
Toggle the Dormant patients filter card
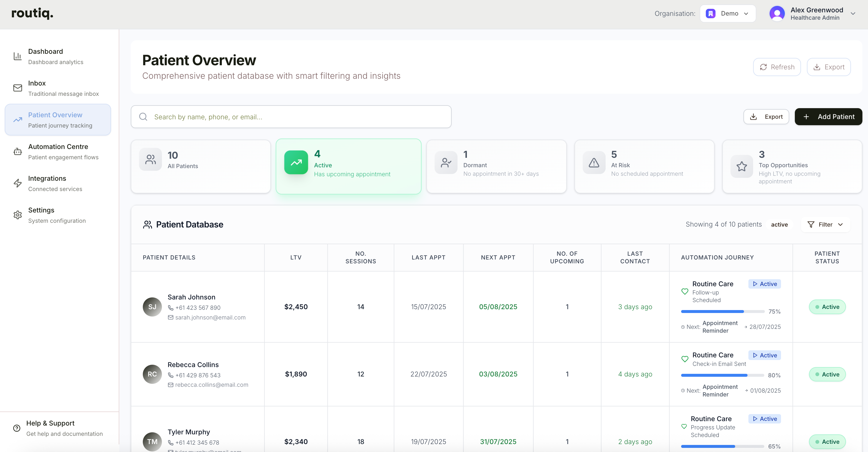pyautogui.click(x=496, y=166)
